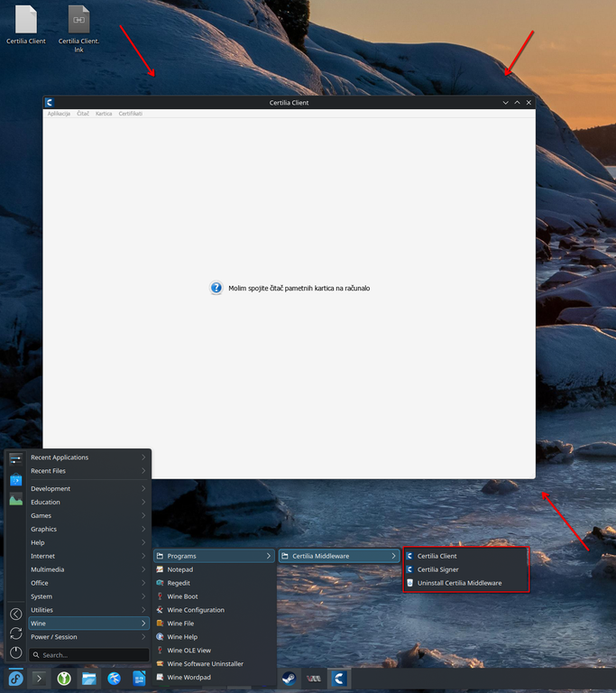Open Wine Software Uninstaller

(x=215, y=664)
